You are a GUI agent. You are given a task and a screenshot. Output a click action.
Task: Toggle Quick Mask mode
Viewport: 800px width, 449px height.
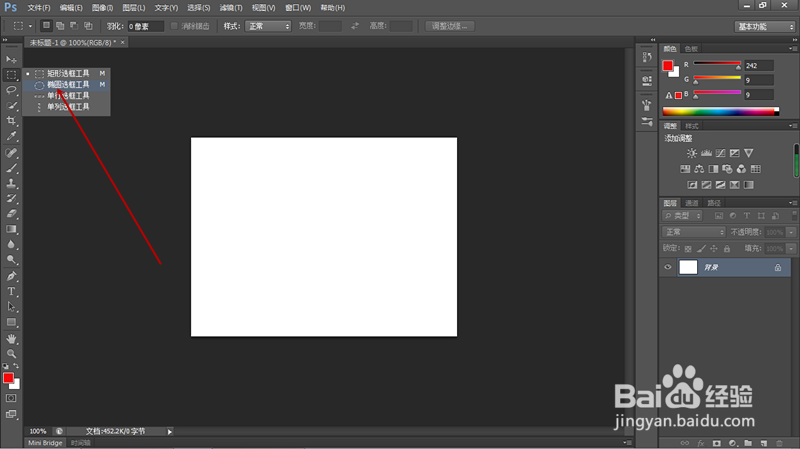pyautogui.click(x=11, y=398)
